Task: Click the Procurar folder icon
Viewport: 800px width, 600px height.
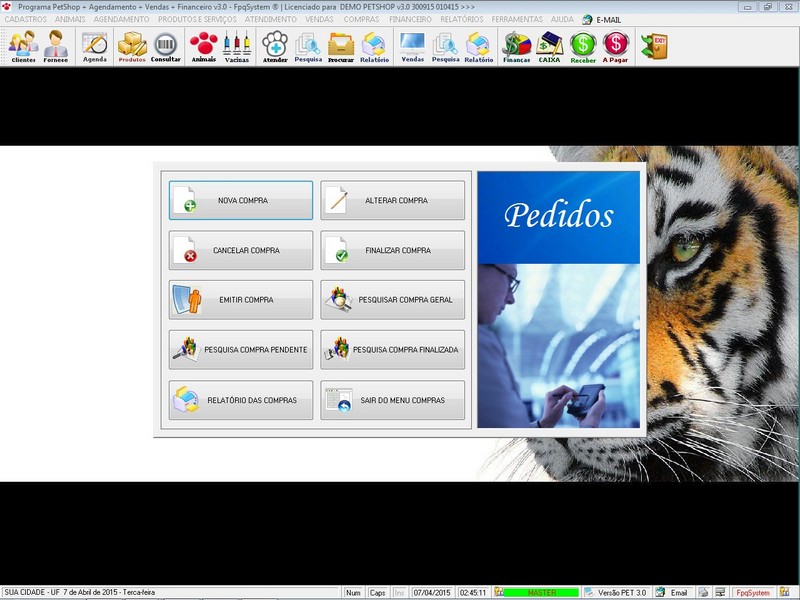Action: pyautogui.click(x=341, y=46)
